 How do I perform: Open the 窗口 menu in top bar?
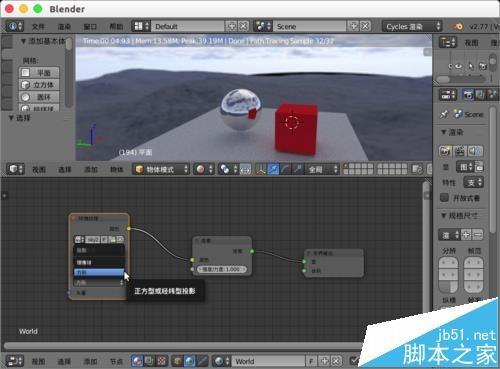point(90,27)
